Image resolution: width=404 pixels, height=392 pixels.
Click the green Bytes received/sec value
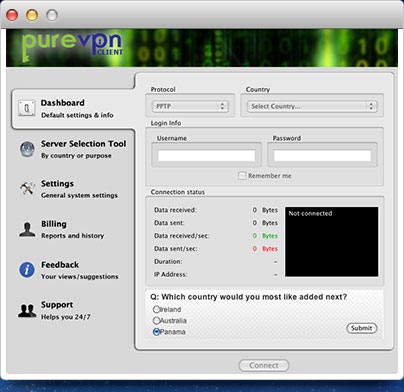coord(265,236)
